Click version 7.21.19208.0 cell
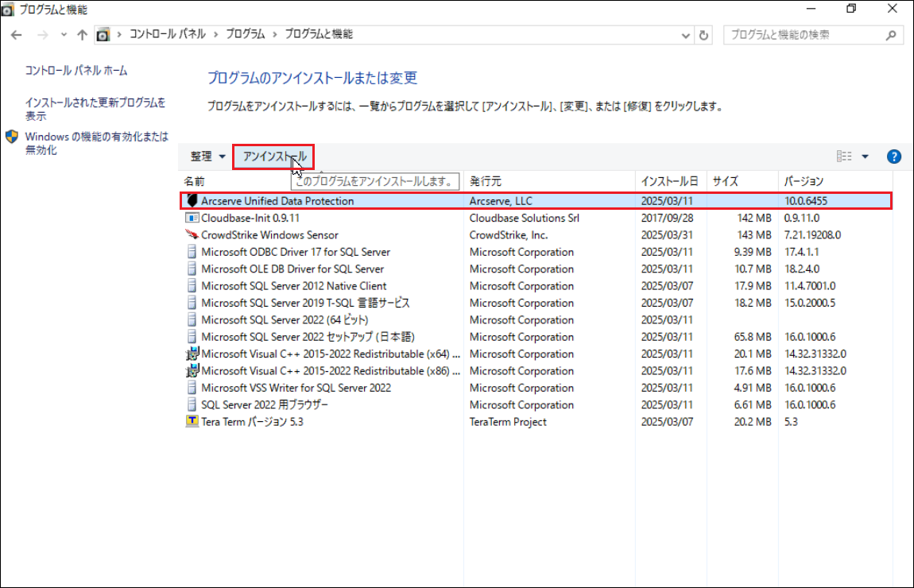This screenshot has height=588, width=914. pyautogui.click(x=812, y=235)
